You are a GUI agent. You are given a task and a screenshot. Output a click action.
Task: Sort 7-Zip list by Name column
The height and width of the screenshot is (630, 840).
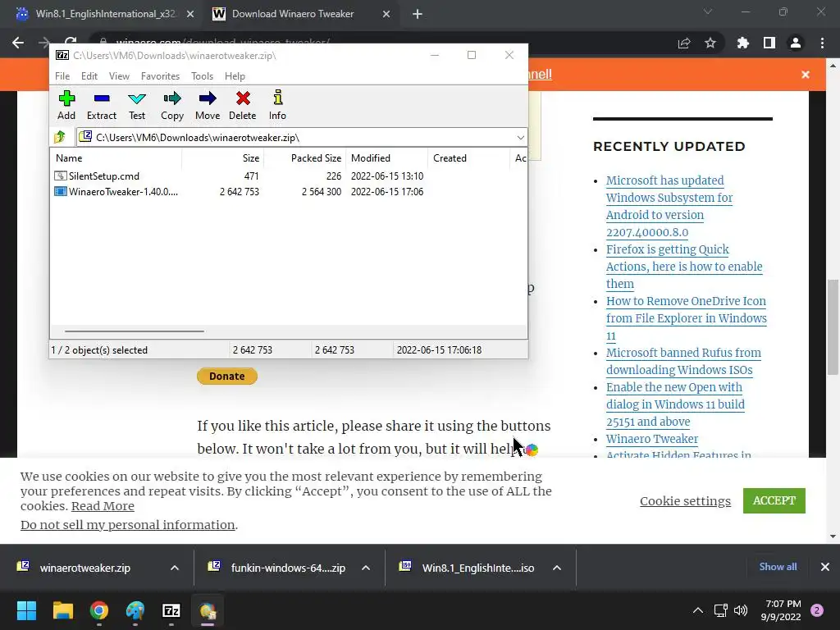[x=116, y=158]
